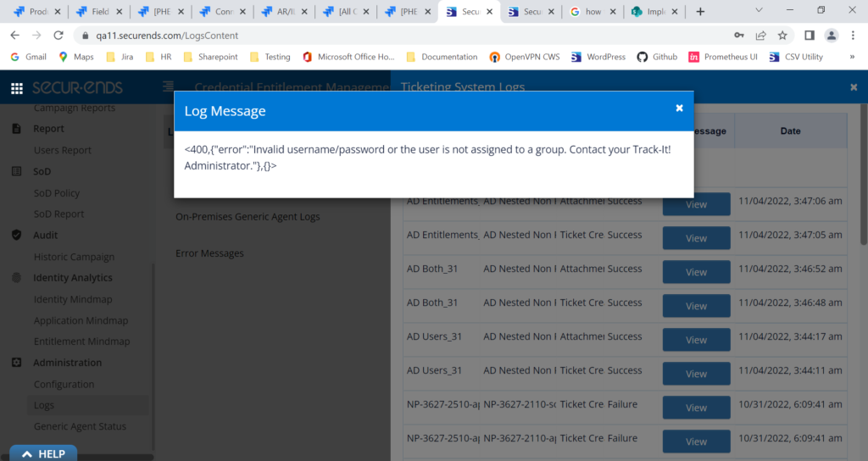
Task: Toggle the hamburger menu icon
Action: pyautogui.click(x=169, y=86)
